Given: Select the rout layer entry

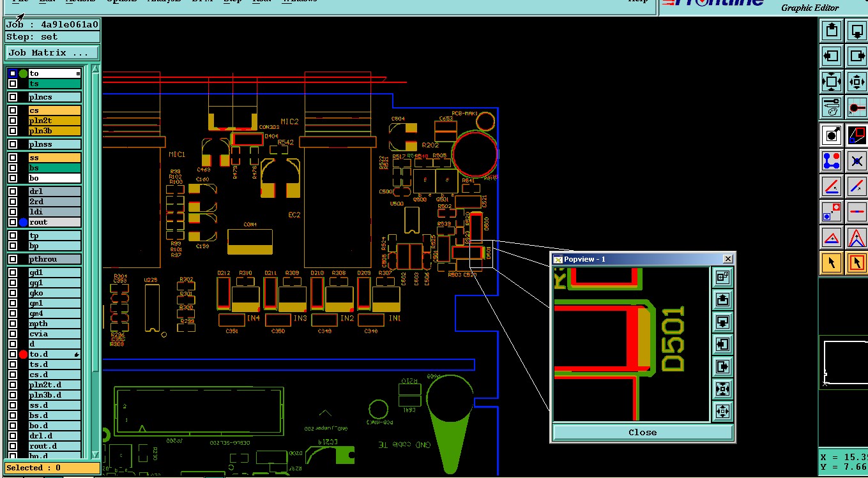Looking at the screenshot, I should [54, 222].
